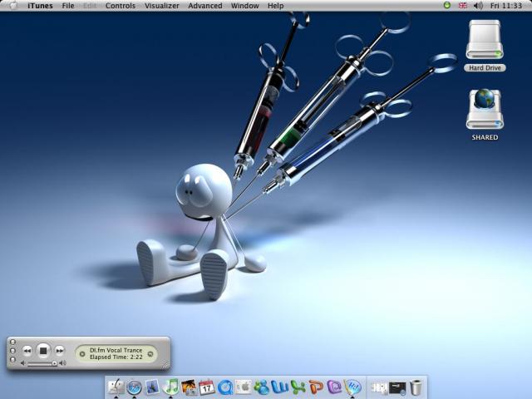The image size is (532, 399).
Task: Zoom iTunes mini player to full window
Action: 12,359
